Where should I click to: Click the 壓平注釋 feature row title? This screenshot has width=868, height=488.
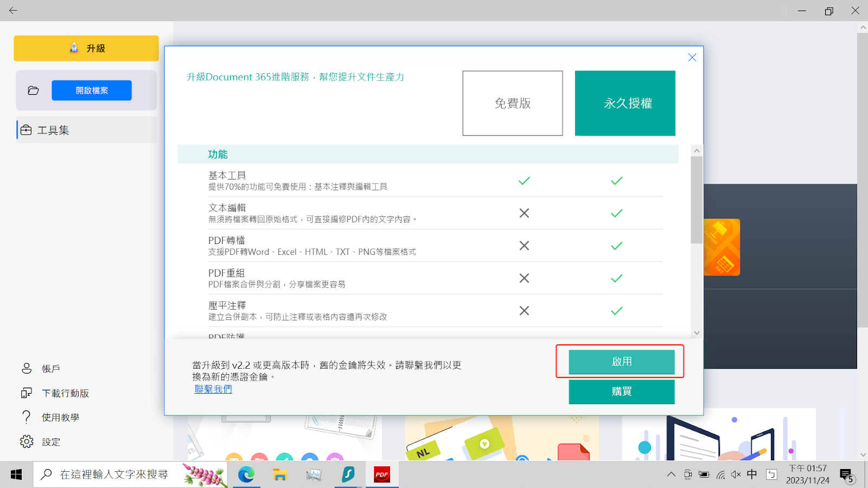pos(227,305)
